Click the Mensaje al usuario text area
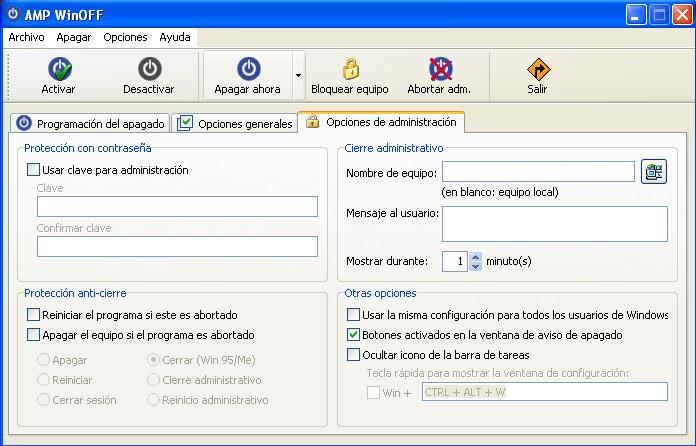 [x=555, y=224]
